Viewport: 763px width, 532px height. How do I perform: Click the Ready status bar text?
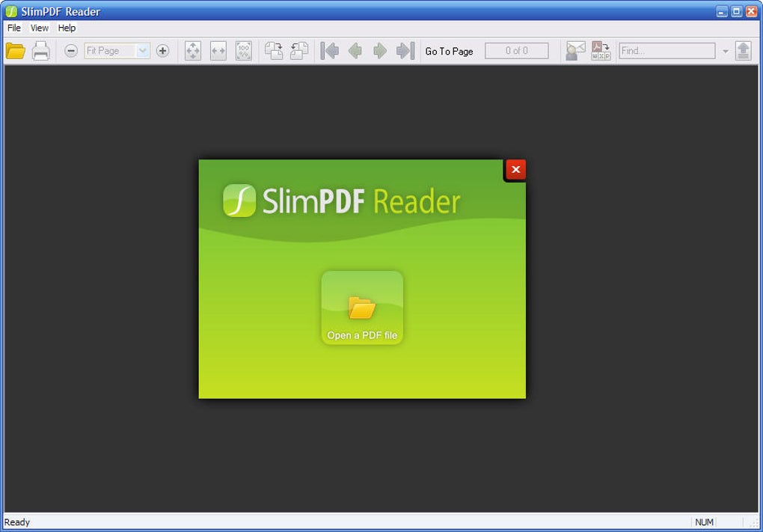tap(17, 522)
